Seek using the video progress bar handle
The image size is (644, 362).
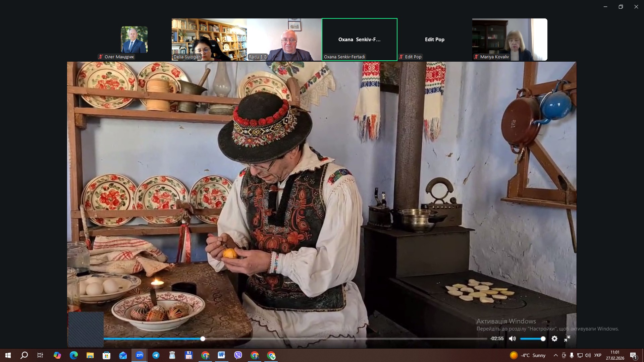[x=203, y=339]
